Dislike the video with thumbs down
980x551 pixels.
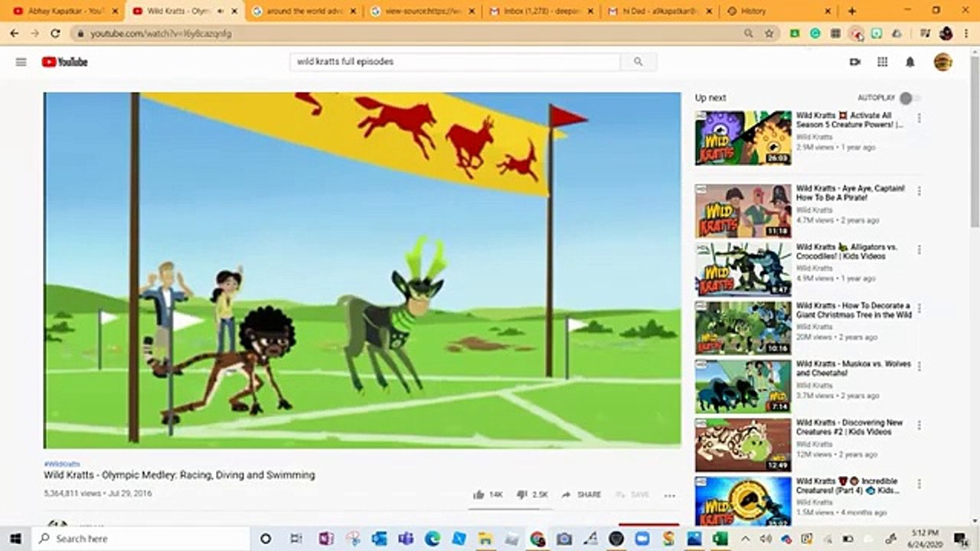(532, 495)
